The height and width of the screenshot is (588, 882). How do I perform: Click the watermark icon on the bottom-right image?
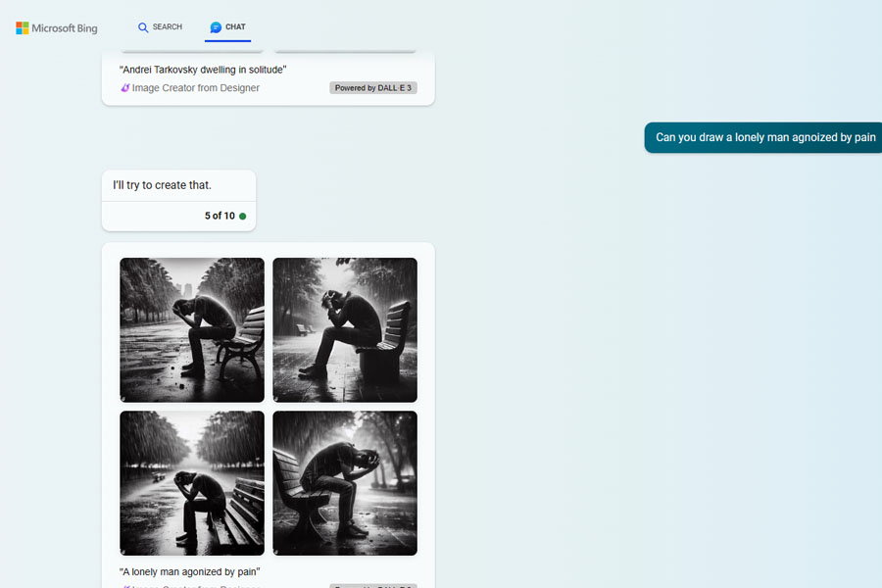click(276, 552)
